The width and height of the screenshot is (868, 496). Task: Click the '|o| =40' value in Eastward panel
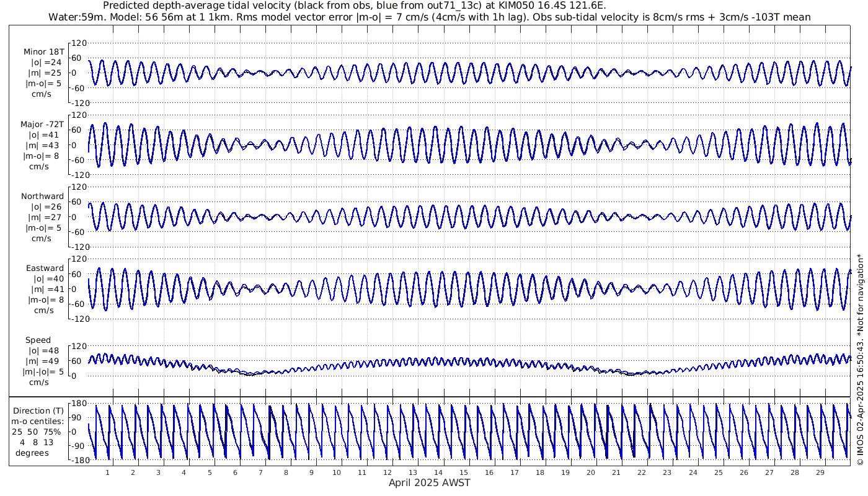(x=48, y=279)
